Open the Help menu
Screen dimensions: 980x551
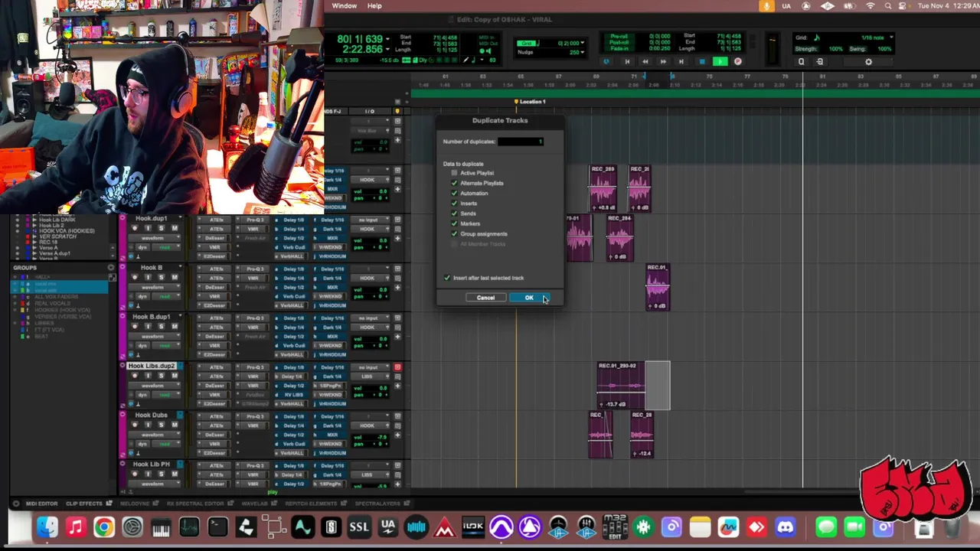click(374, 5)
